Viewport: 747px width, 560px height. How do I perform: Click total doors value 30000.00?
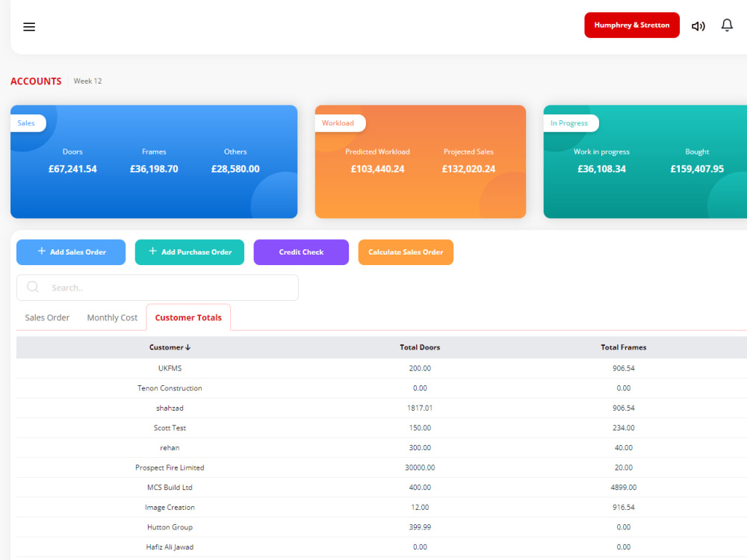click(420, 467)
